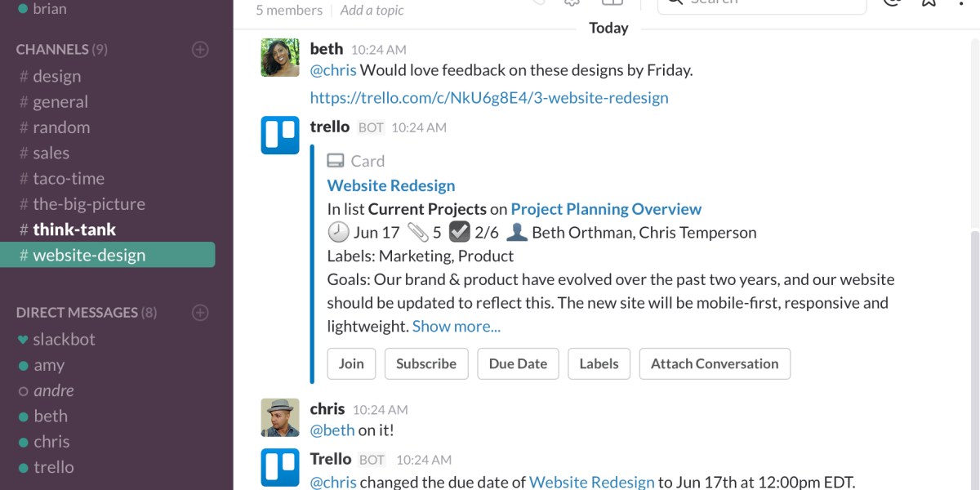The image size is (980, 490).
Task: Star this channel from the header
Action: (x=929, y=2)
